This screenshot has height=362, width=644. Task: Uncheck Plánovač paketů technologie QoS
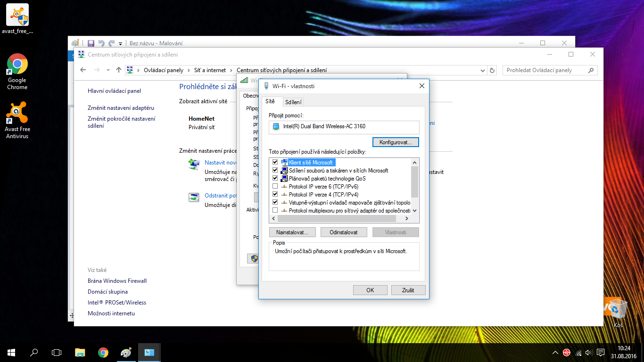click(275, 178)
